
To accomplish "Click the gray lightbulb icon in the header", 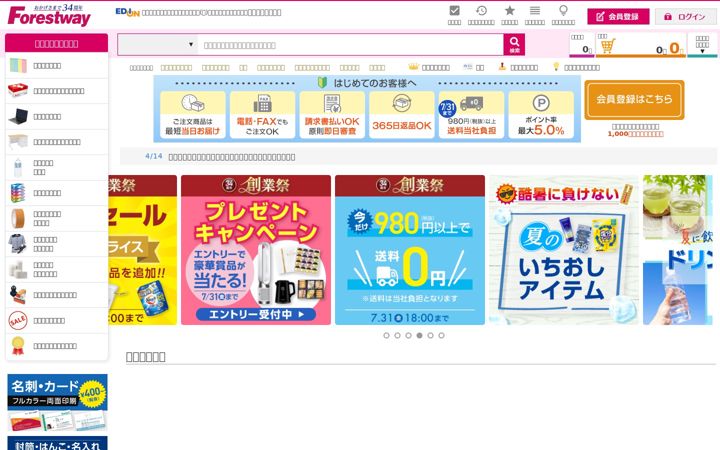I will click(563, 11).
